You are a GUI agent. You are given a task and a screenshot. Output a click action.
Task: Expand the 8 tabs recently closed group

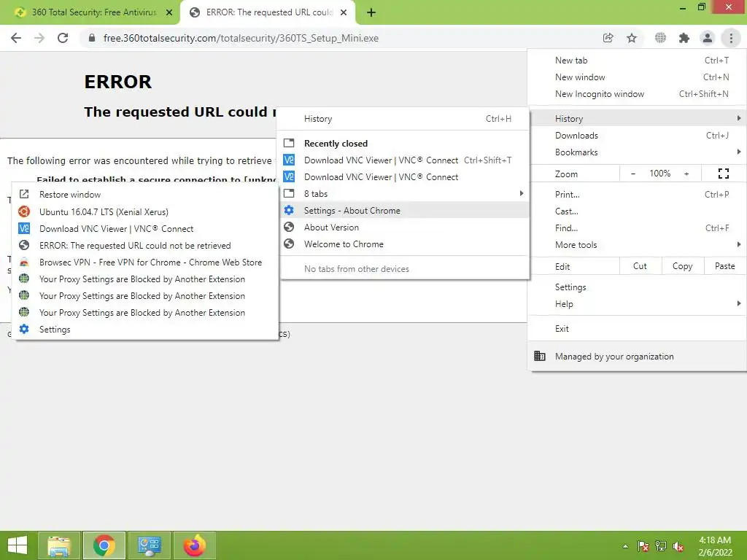(x=403, y=194)
